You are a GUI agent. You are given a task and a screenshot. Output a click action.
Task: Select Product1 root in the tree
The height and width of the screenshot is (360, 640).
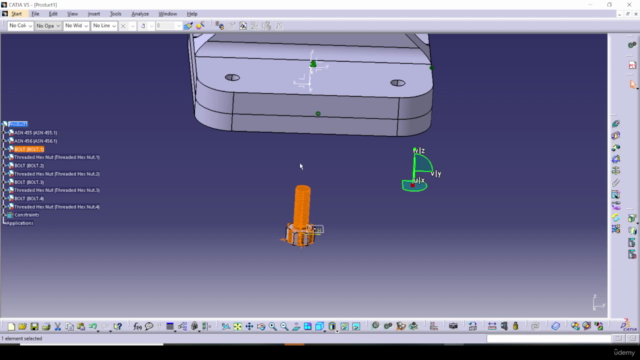tap(18, 124)
